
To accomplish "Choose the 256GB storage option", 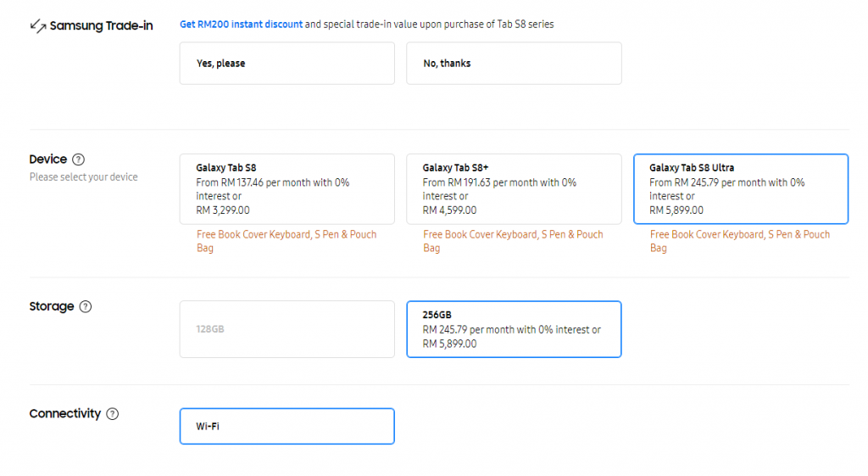I will tap(514, 329).
